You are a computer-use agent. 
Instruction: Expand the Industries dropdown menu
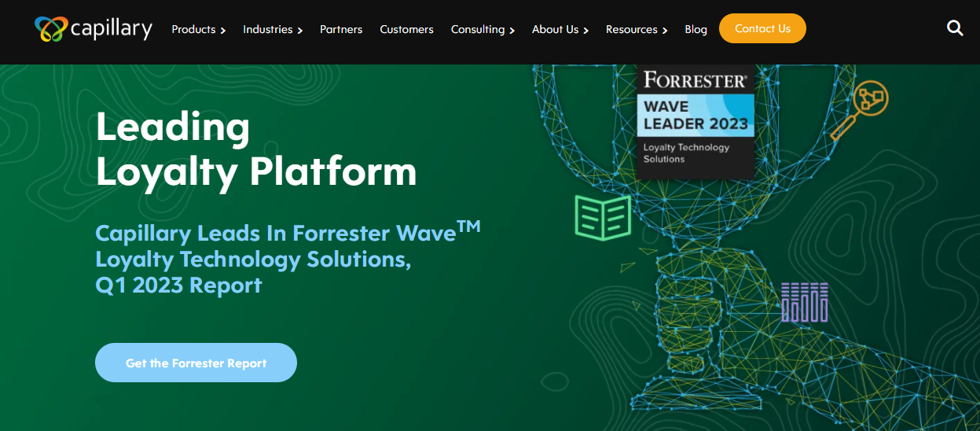pyautogui.click(x=273, y=29)
